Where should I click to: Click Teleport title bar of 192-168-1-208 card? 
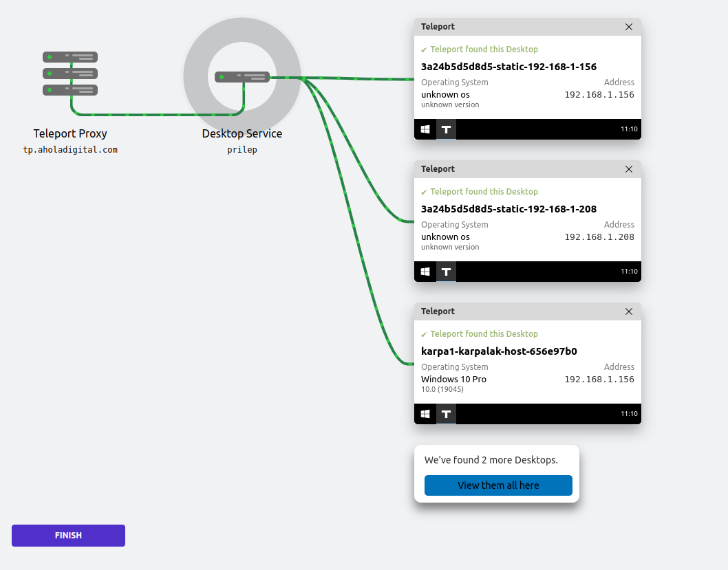(x=528, y=169)
